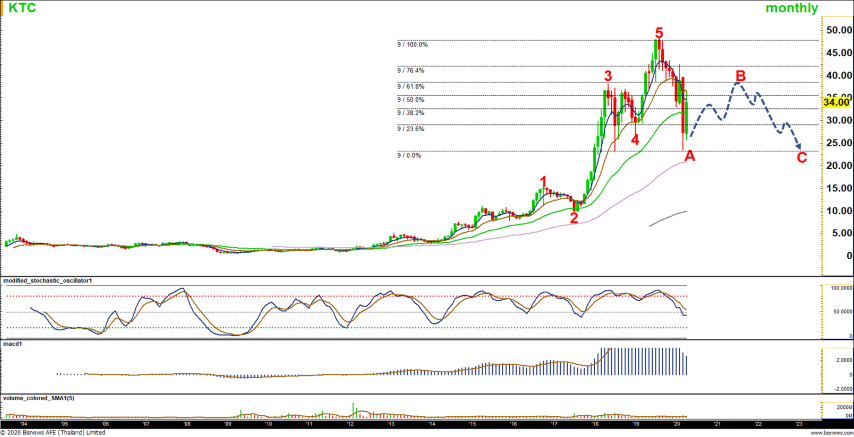Click the 61.8% Fibonacci retracement label
The width and height of the screenshot is (854, 437).
tap(411, 87)
